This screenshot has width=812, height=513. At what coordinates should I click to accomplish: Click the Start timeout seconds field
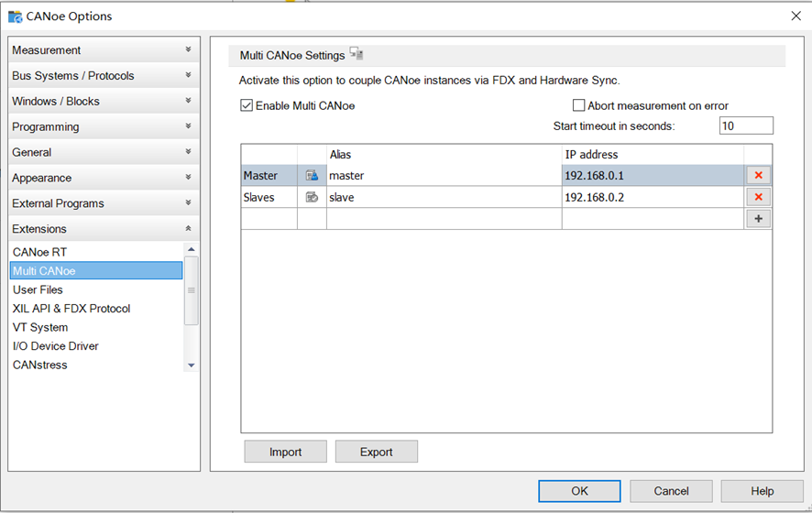746,126
